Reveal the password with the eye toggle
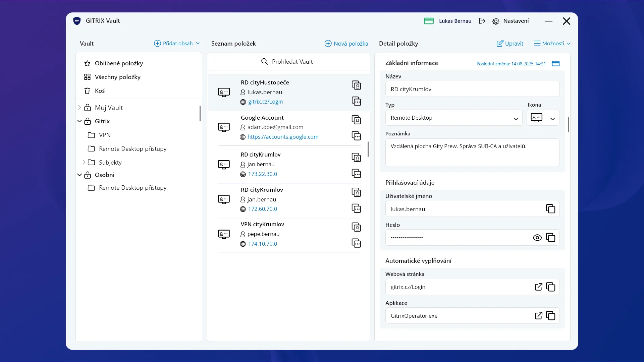Viewport: 644px width, 362px height. pos(537,237)
